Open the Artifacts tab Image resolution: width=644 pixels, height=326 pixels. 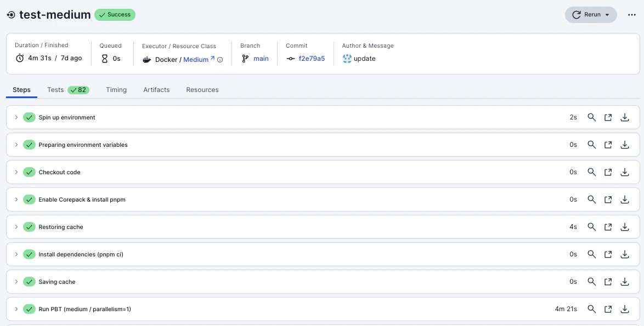click(x=156, y=90)
